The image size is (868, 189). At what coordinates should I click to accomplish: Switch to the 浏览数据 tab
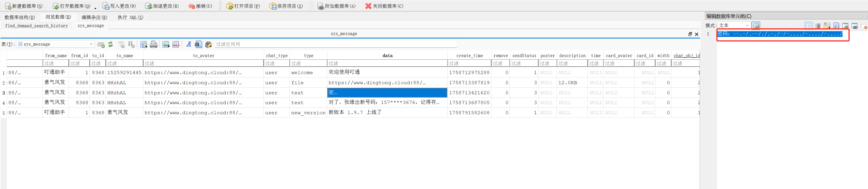[58, 17]
